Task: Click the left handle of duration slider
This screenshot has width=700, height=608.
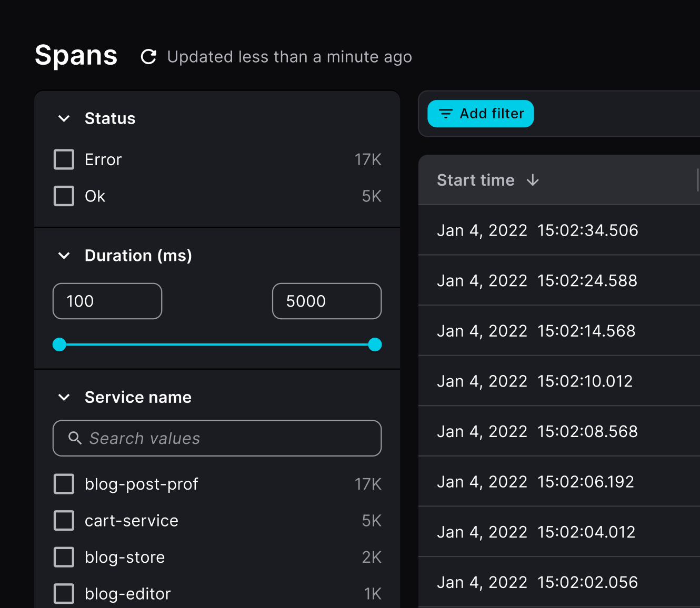Action: [x=59, y=344]
